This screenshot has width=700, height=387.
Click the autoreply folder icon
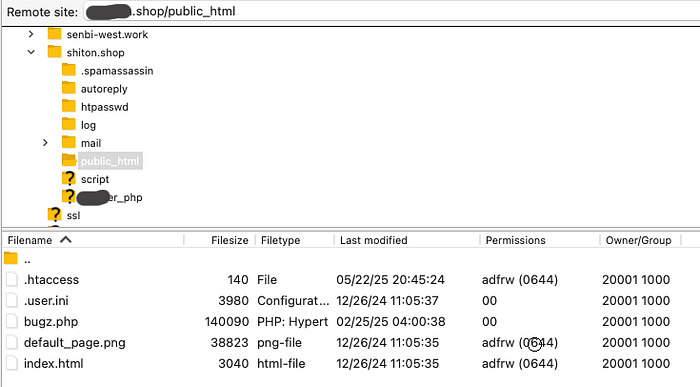tap(69, 88)
